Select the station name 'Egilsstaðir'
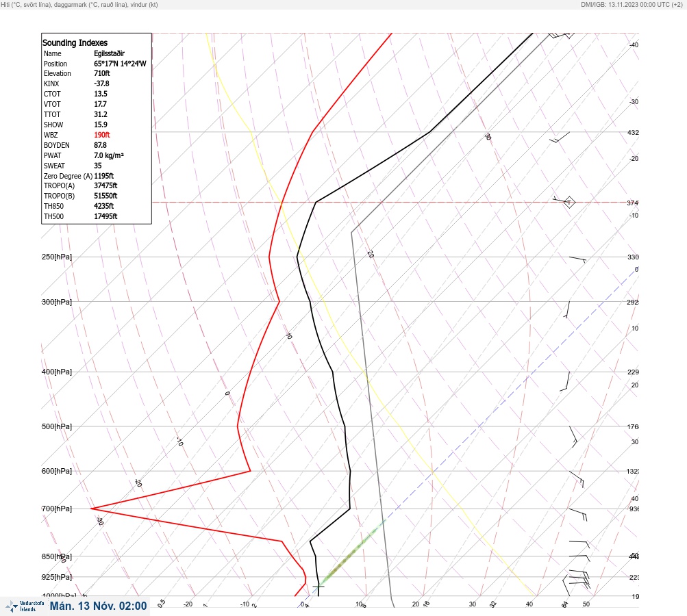This screenshot has height=616, width=687. 109,53
